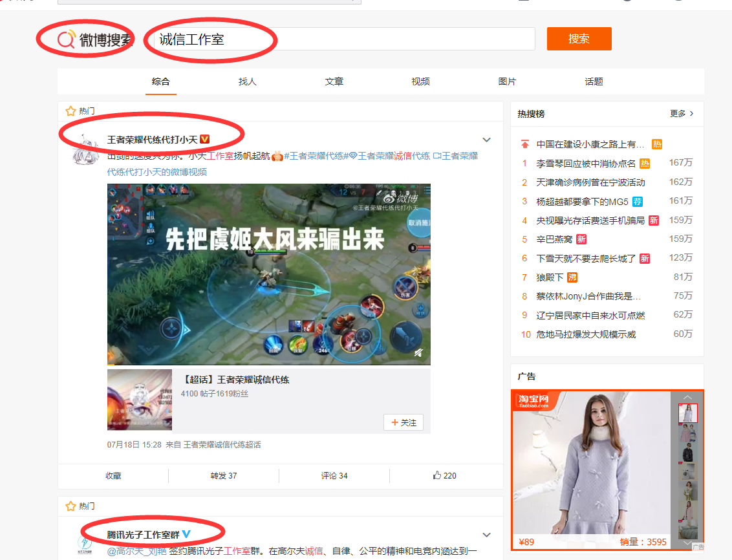Viewport: 732px width, 560px height.
Task: Open the 王者荣耀诚信代练 super topic link in post text
Action: click(x=390, y=156)
